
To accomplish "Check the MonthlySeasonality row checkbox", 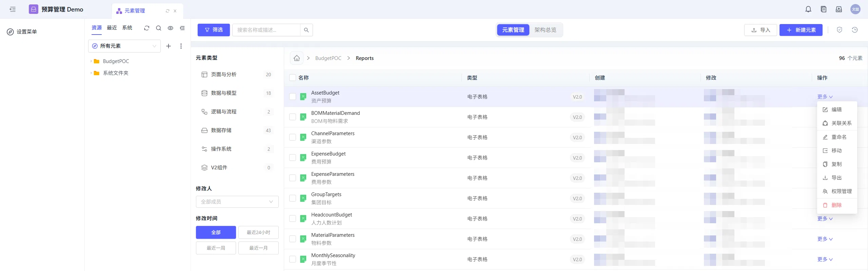I will pyautogui.click(x=293, y=259).
